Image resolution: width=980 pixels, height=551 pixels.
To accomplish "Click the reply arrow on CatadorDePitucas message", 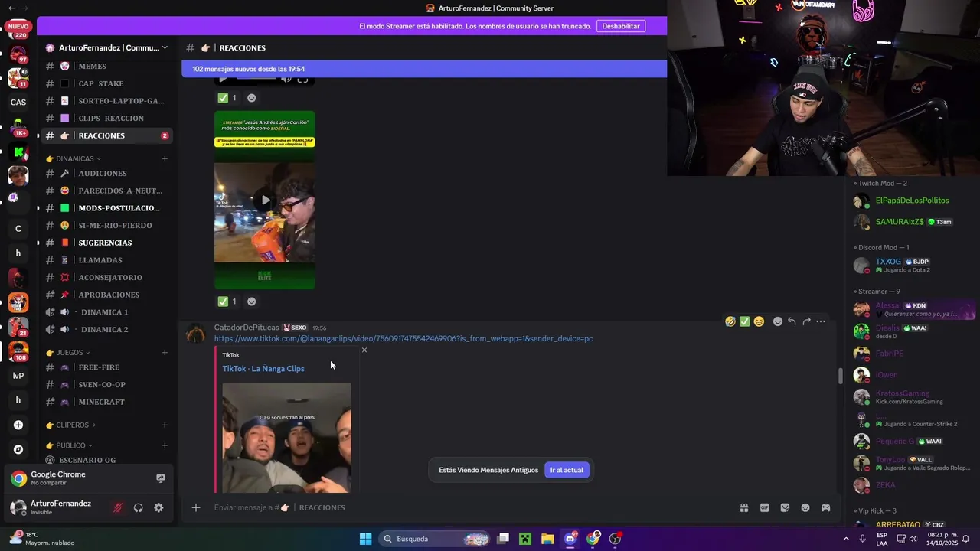I will tap(792, 321).
